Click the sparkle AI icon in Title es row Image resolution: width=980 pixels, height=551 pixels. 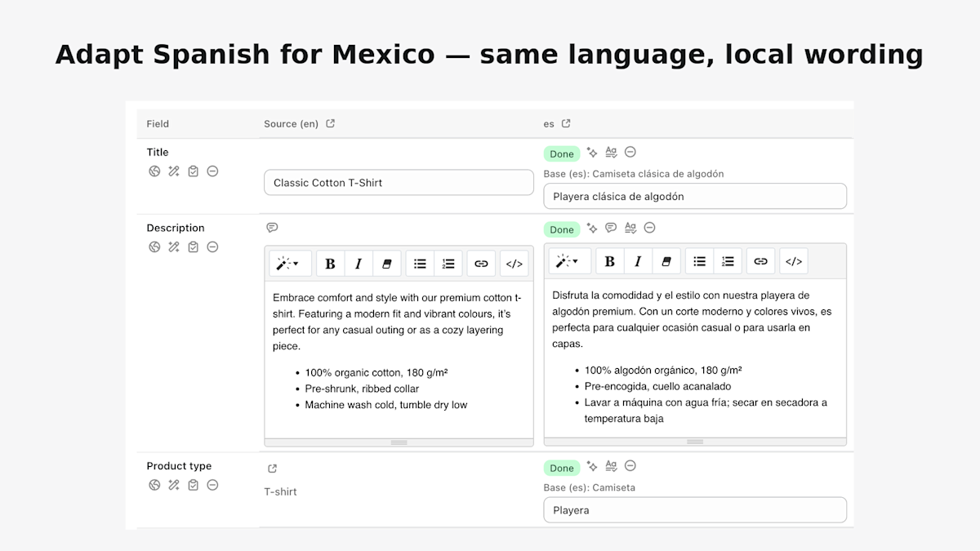click(x=592, y=153)
